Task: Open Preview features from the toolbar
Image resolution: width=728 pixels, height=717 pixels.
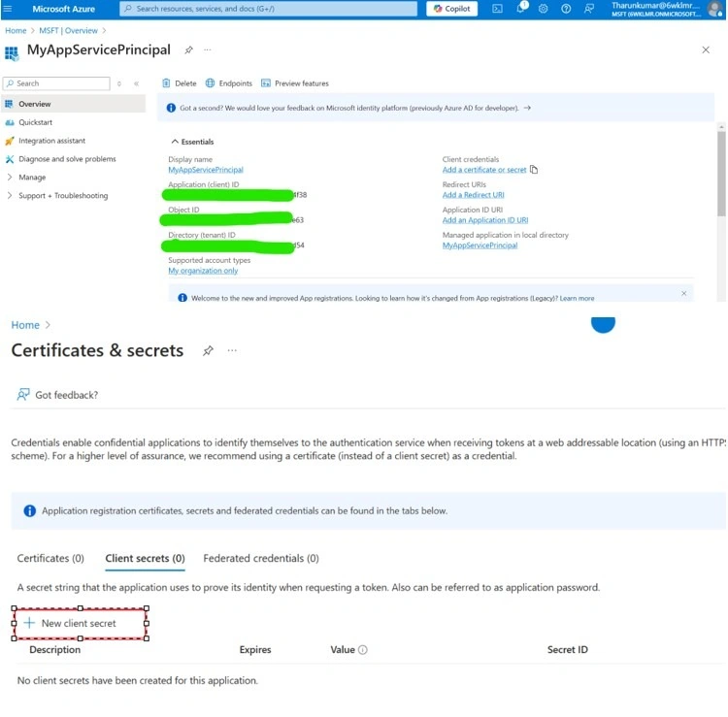Action: pos(295,83)
